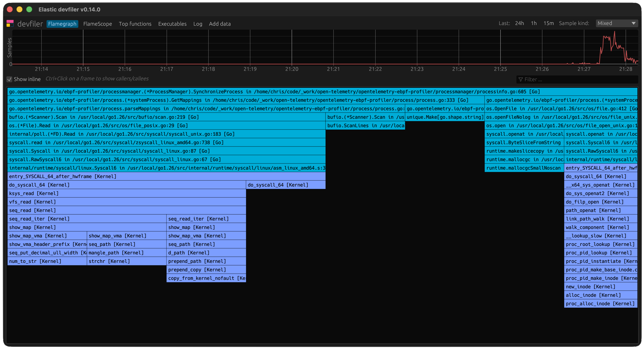Keep the Flamegraph tab selected
644x350 pixels.
(x=62, y=24)
